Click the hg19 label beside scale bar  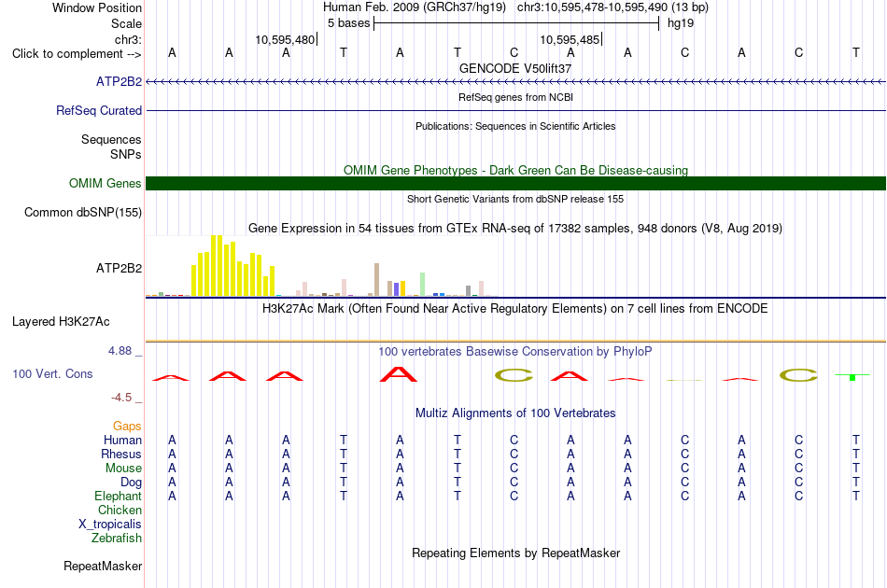point(681,23)
